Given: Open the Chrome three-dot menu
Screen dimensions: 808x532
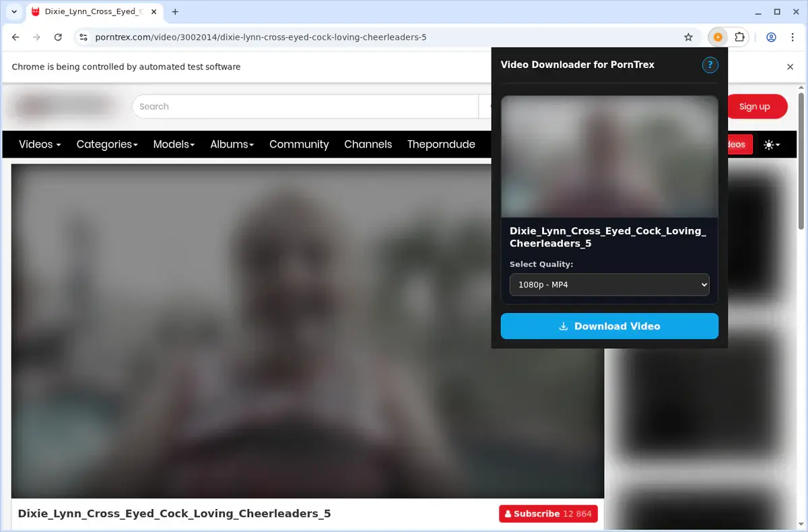Looking at the screenshot, I should pyautogui.click(x=792, y=38).
